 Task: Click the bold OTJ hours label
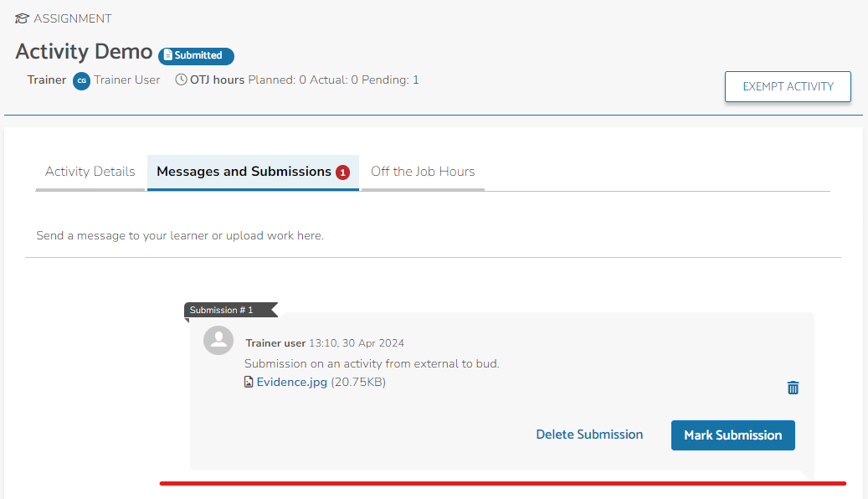217,80
